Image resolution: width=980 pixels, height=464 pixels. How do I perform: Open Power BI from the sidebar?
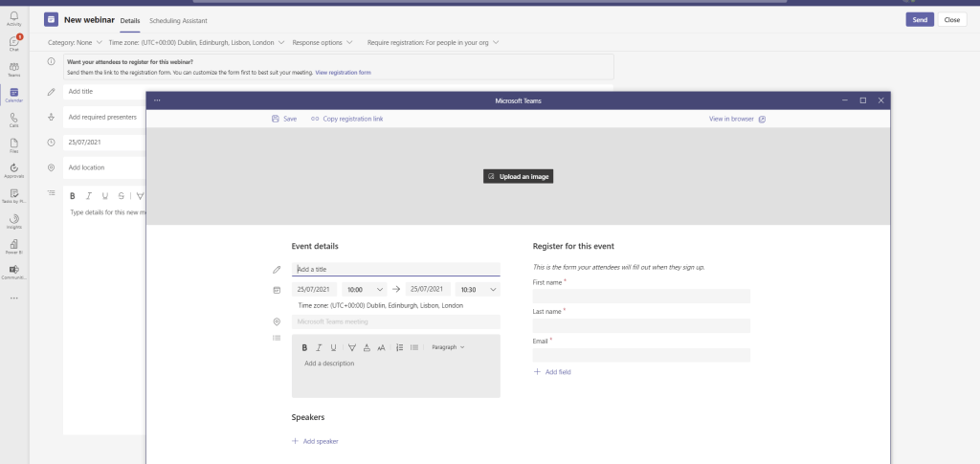tap(13, 246)
